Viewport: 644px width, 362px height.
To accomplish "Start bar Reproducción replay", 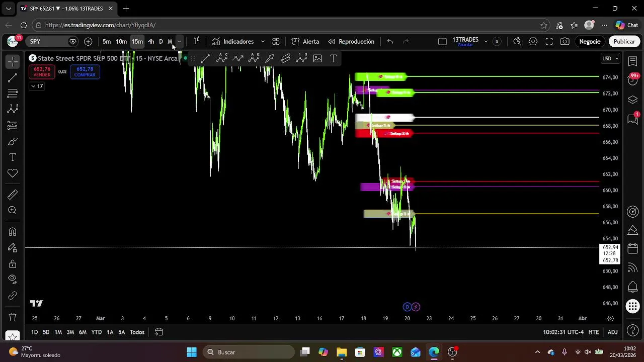I will (351, 42).
